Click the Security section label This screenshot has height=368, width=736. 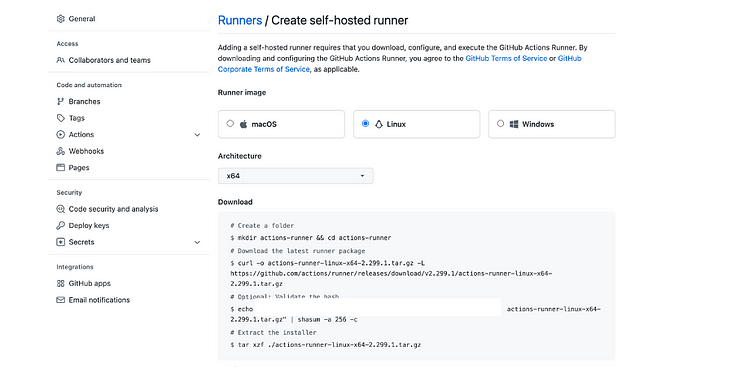pos(69,192)
